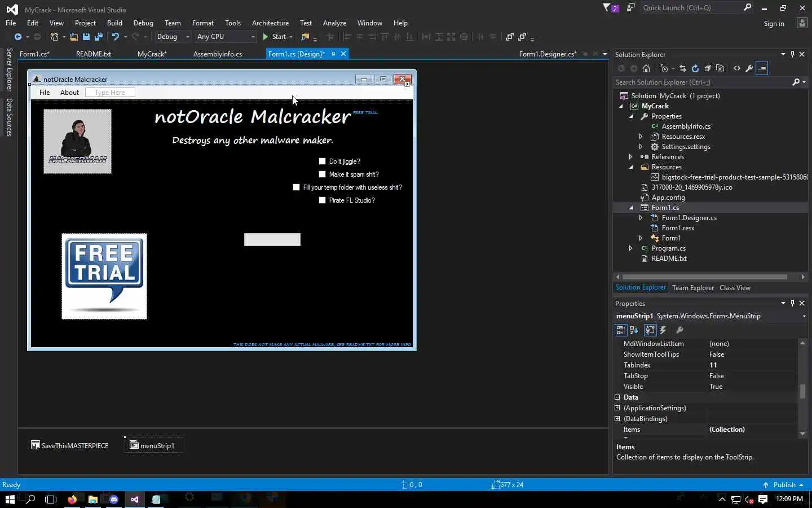Open the properties object selector dropdown
Image resolution: width=812 pixels, height=508 pixels.
(804, 316)
